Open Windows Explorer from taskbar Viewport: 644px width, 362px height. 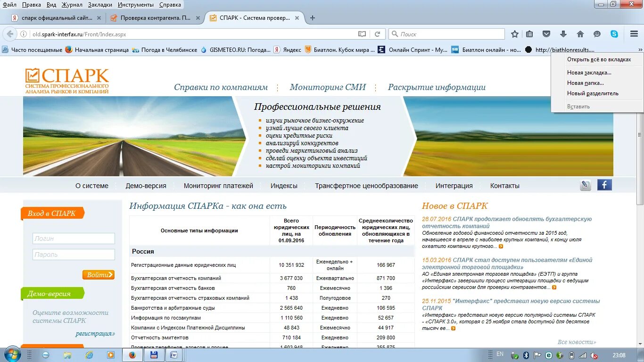(67, 355)
